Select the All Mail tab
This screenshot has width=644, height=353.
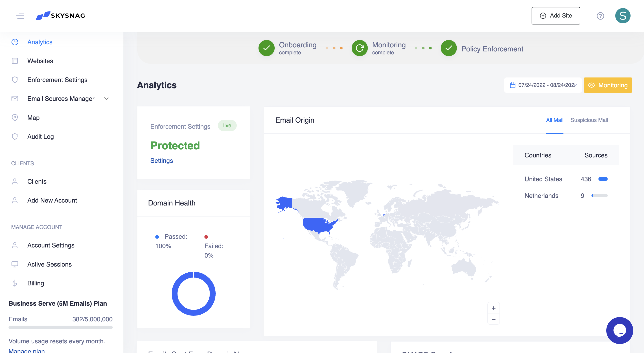click(555, 120)
